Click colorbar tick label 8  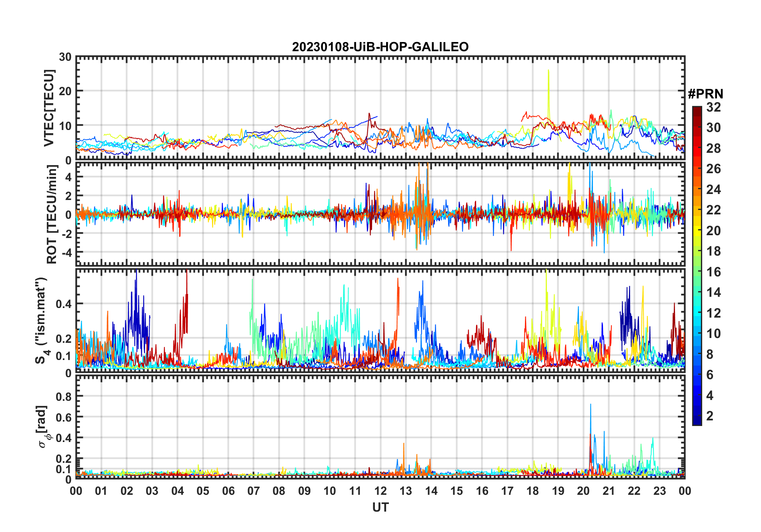pos(710,354)
